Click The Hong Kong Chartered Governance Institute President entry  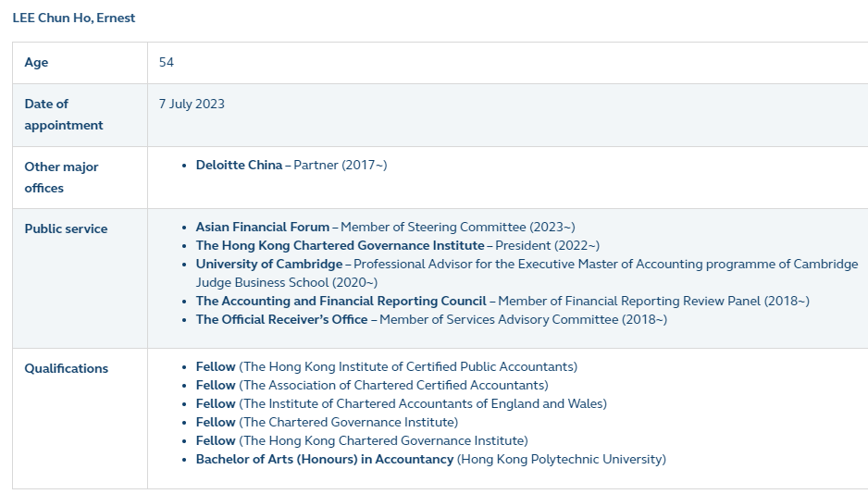(398, 245)
